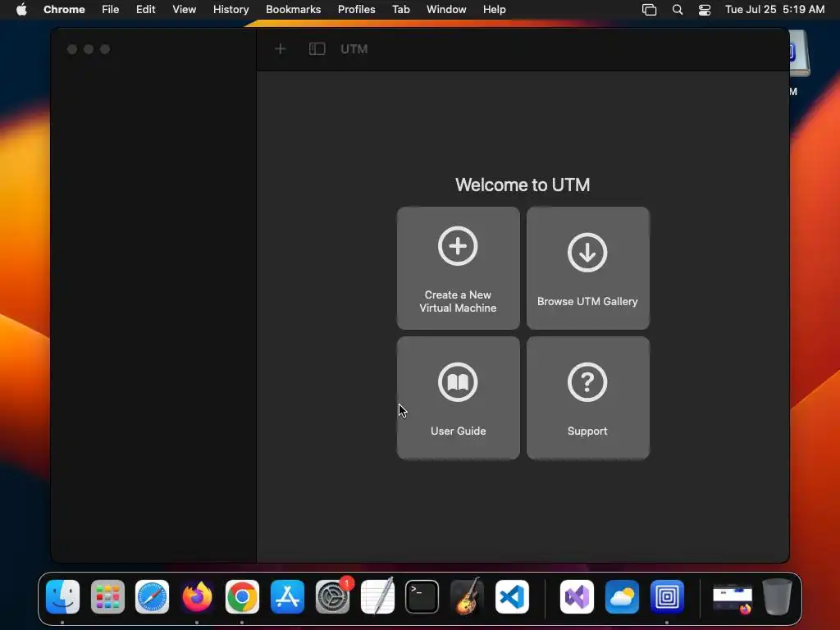The height and width of the screenshot is (630, 840).
Task: Click Create a New Virtual Machine card
Action: tap(458, 268)
